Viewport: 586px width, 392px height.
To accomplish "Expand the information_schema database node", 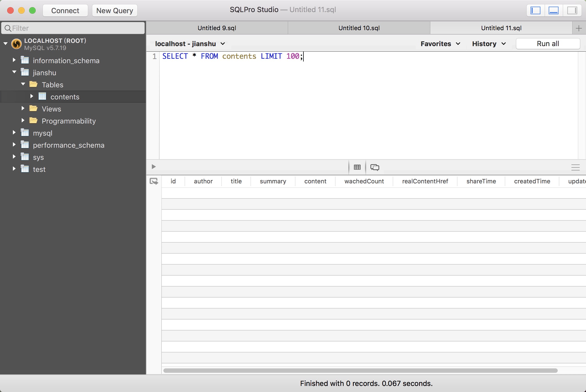I will click(x=14, y=60).
